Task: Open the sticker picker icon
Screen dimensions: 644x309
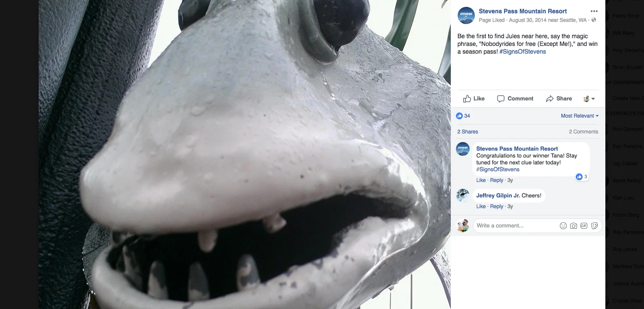Action: (x=595, y=226)
